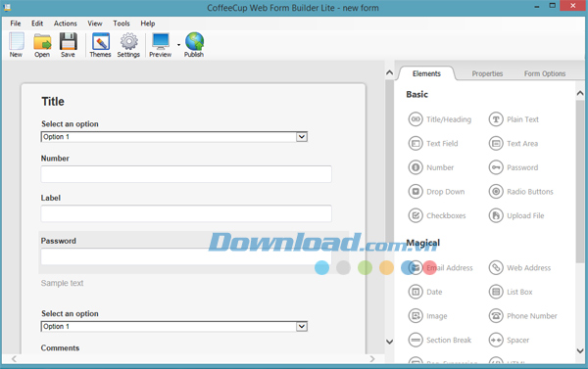588x369 pixels.
Task: Add a Number element
Action: coord(431,167)
